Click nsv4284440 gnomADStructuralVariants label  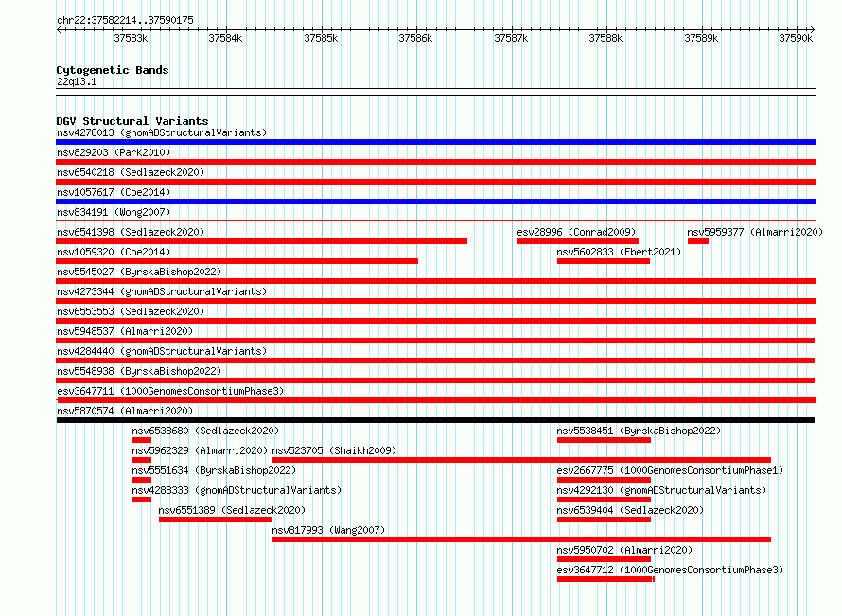pyautogui.click(x=162, y=351)
